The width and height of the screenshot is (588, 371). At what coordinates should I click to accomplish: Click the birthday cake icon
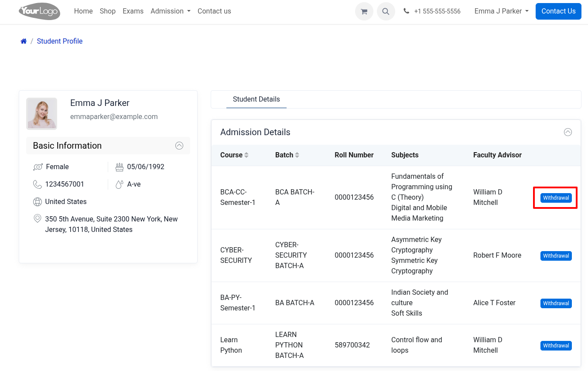120,167
